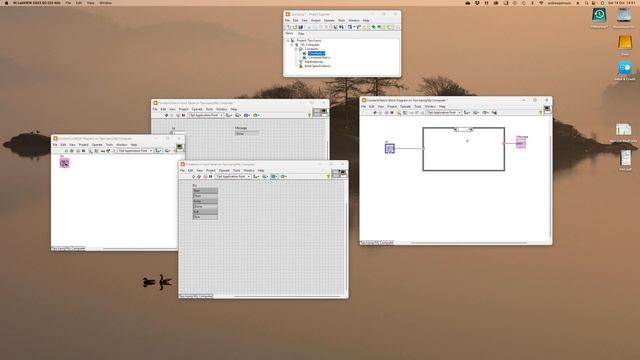
Task: Click the VI icon in case structure window corner
Action: click(547, 109)
